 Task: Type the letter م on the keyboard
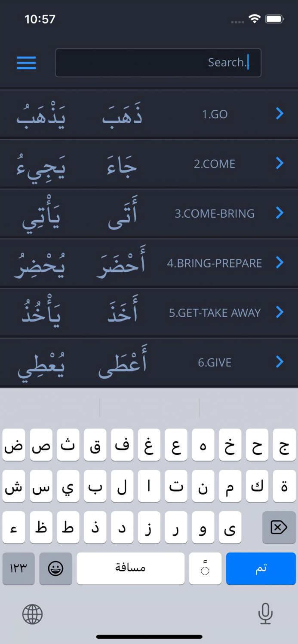pyautogui.click(x=230, y=486)
